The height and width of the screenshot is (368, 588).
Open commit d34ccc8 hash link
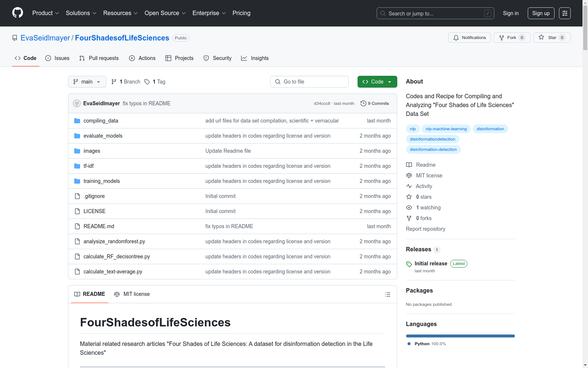[322, 103]
